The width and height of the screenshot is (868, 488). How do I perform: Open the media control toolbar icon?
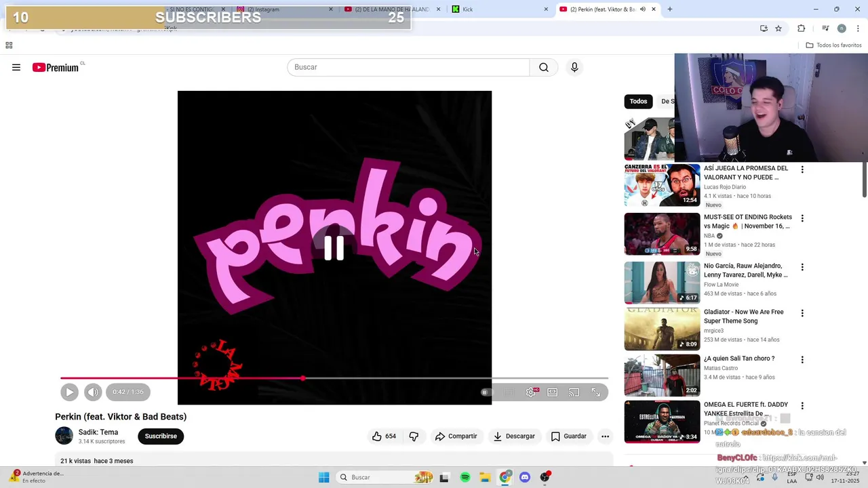click(825, 28)
